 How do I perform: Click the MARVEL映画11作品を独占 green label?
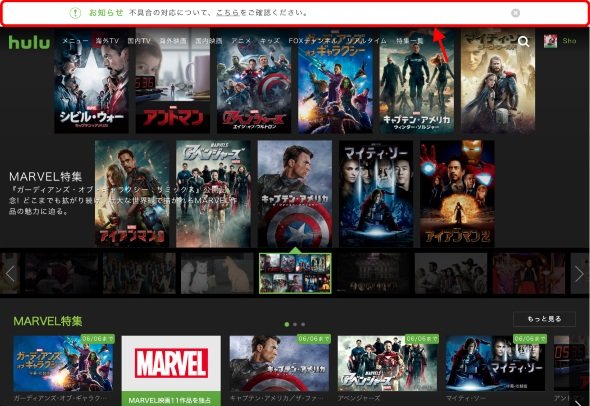coord(171,400)
